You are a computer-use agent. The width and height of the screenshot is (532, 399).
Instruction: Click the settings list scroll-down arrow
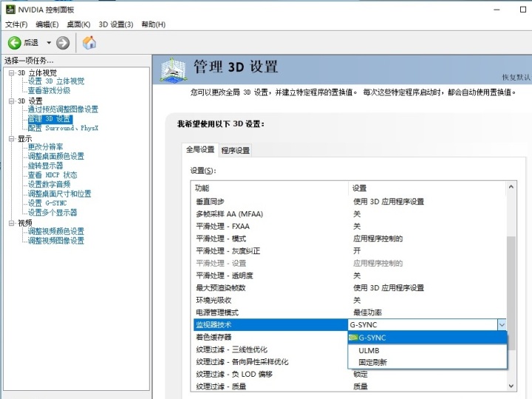[511, 386]
